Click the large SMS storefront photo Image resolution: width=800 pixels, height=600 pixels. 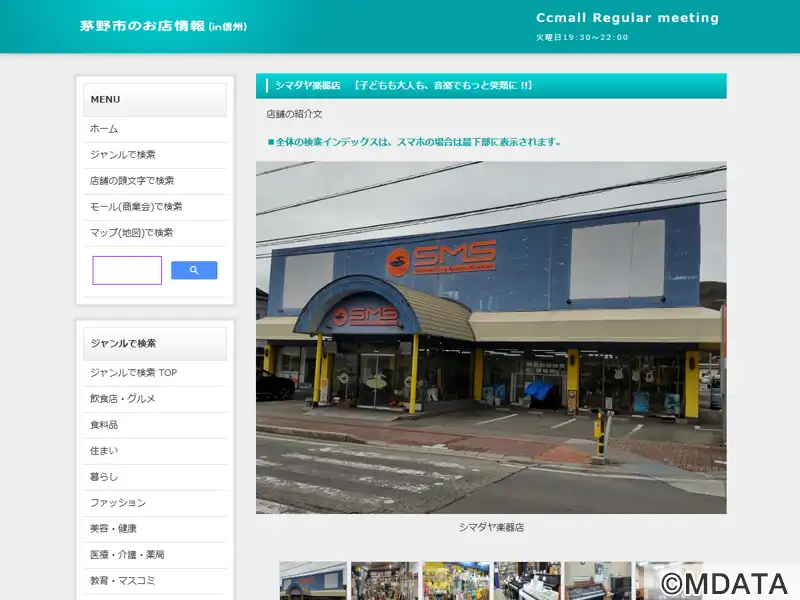coord(491,337)
